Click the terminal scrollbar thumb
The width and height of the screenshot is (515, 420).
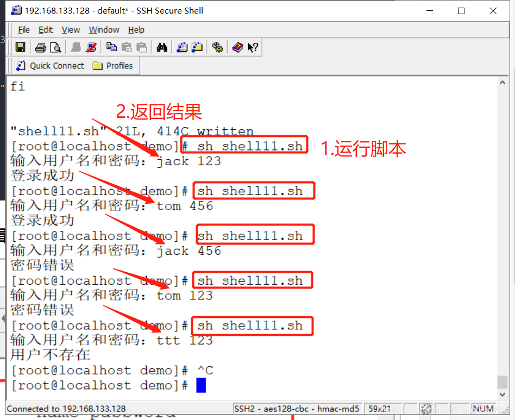tap(502, 382)
